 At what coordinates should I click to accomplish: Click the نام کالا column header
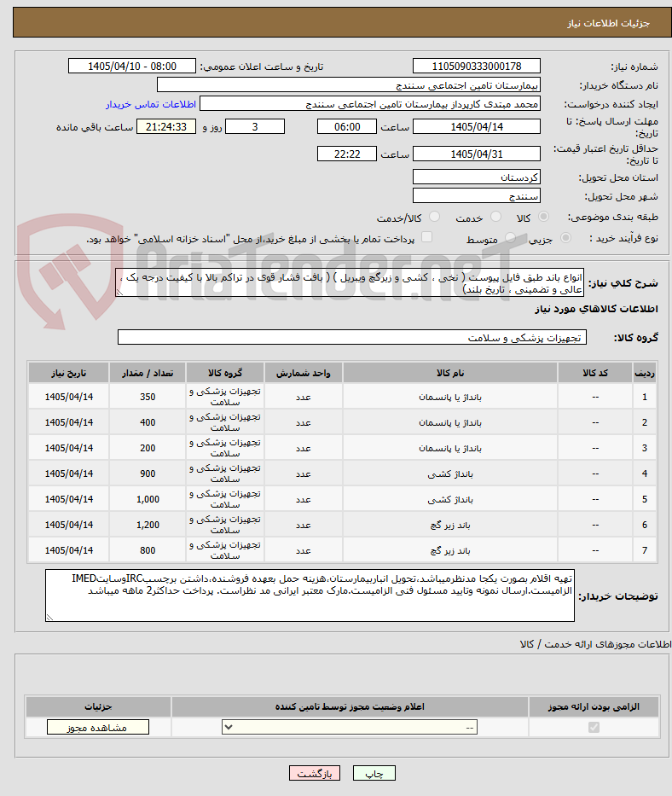click(450, 373)
